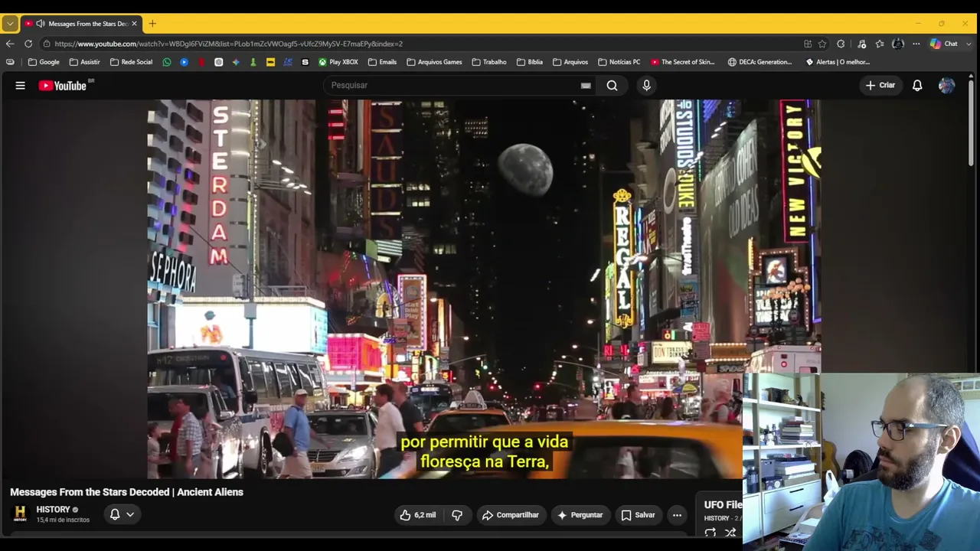The height and width of the screenshot is (551, 980).
Task: Close the Messages From the Stars tab
Action: click(x=134, y=24)
